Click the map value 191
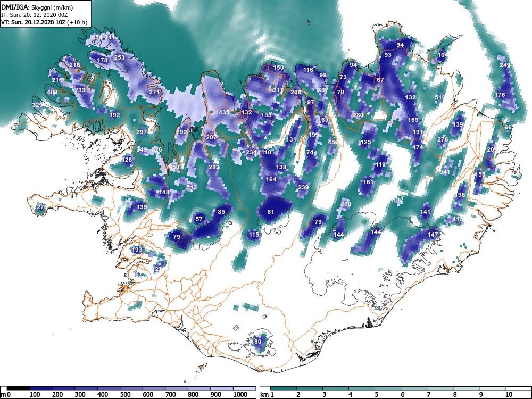The height and width of the screenshot is (399, 532). pyautogui.click(x=418, y=132)
